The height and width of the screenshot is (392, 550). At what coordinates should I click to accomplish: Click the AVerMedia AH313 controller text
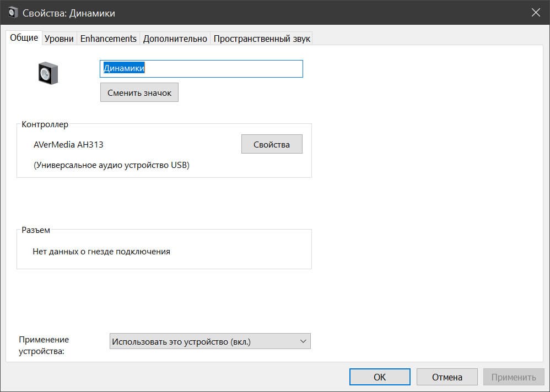68,145
